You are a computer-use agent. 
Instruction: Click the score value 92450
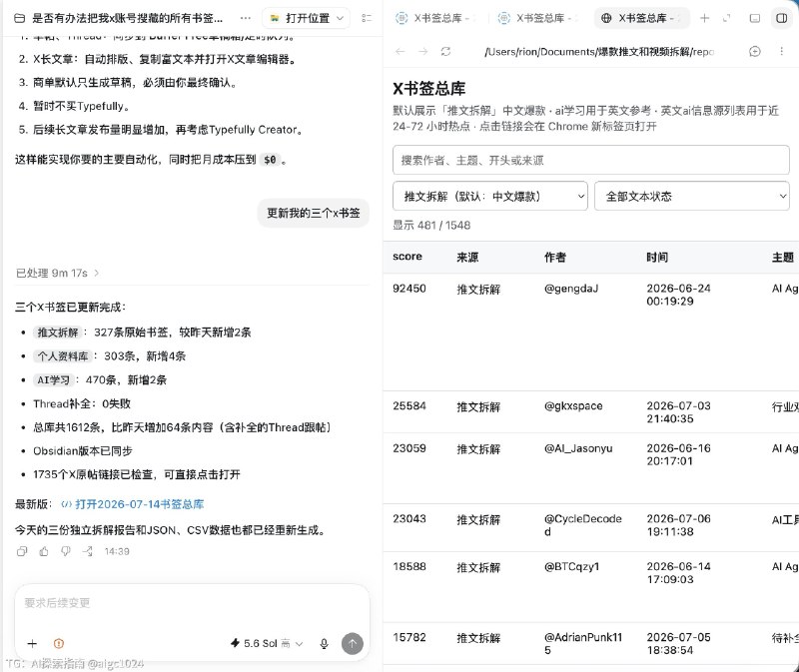[x=409, y=289]
